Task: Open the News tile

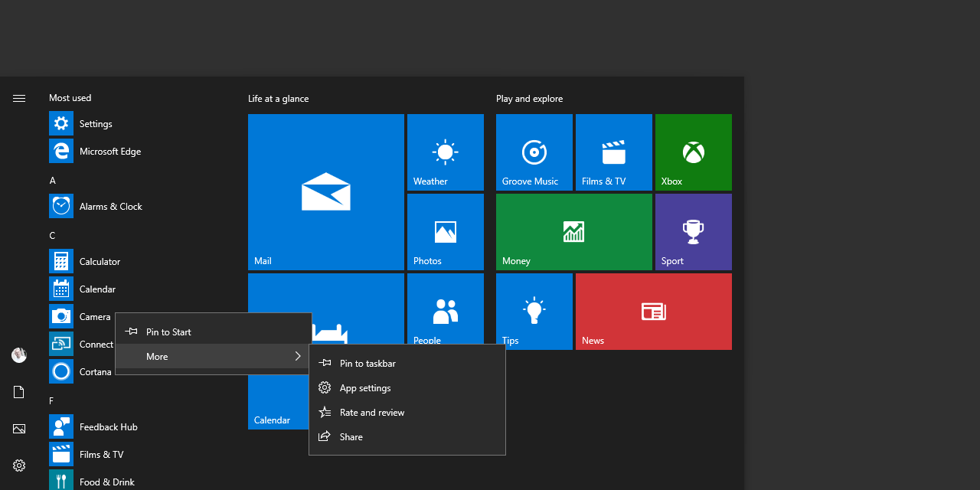Action: [x=653, y=312]
